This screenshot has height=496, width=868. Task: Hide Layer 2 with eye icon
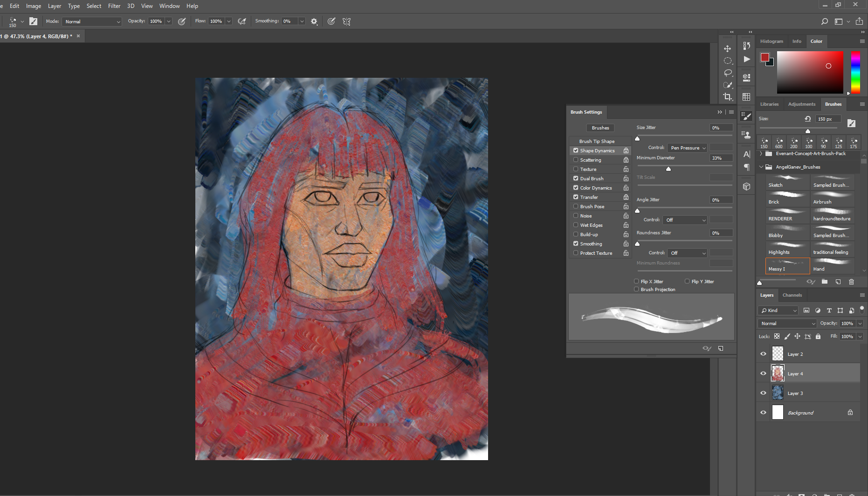point(763,354)
